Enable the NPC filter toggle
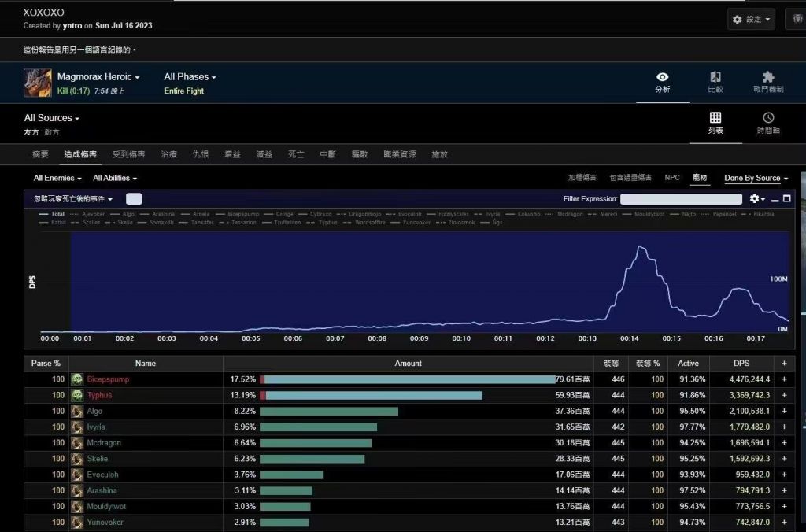Image resolution: width=806 pixels, height=532 pixels. (x=672, y=178)
